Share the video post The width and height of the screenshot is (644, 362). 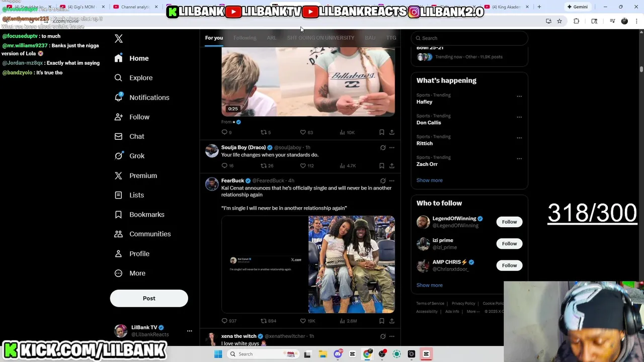pyautogui.click(x=392, y=132)
